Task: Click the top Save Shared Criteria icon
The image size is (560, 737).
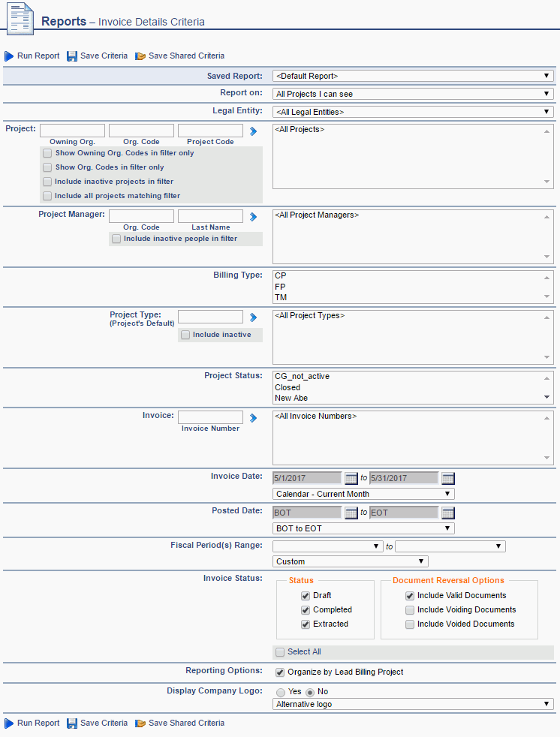Action: (140, 56)
